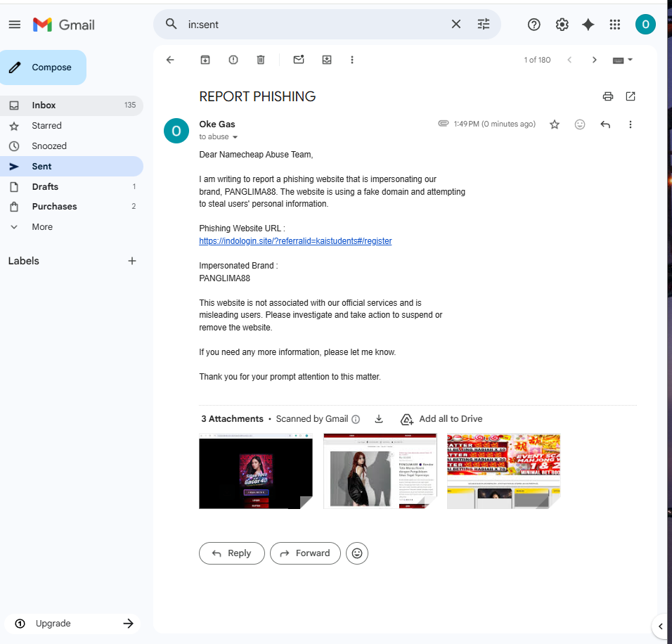Viewport: 672px width, 644px height.
Task: Go to the newer message arrow
Action: 569,60
